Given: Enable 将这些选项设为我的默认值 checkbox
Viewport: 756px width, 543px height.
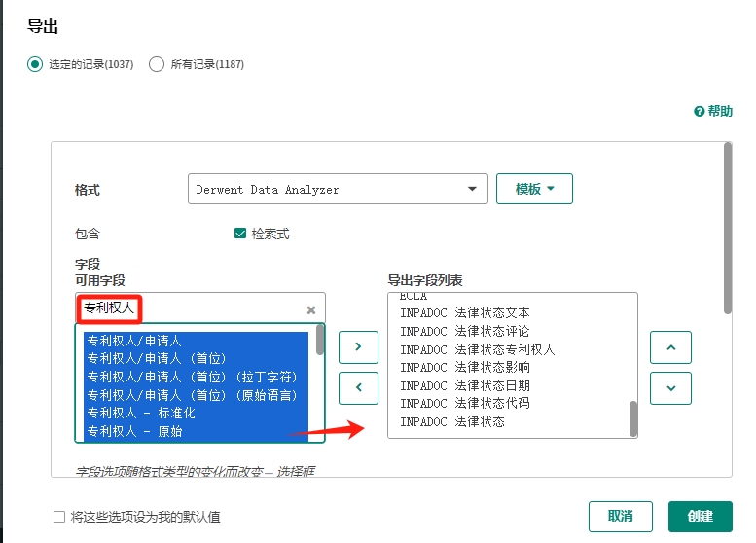Looking at the screenshot, I should 60,517.
